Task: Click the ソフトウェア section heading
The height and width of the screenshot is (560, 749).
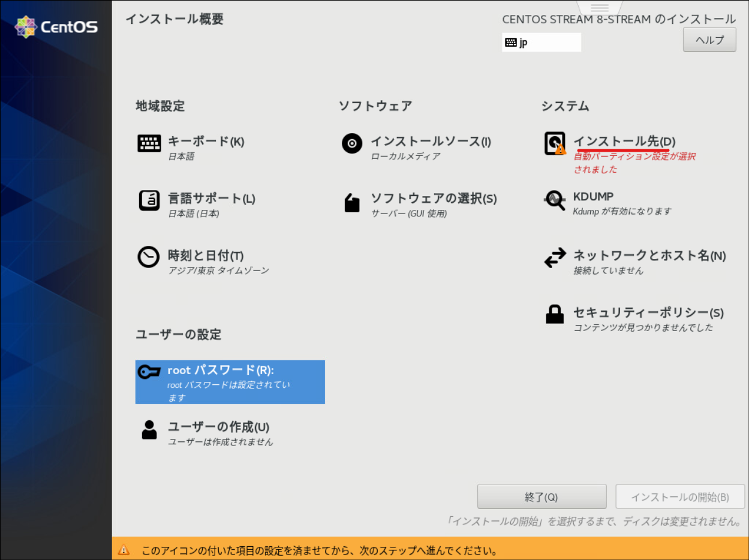Action: 375,106
